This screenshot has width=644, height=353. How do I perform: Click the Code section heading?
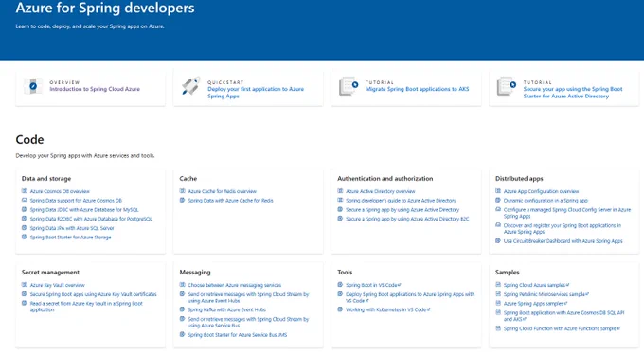29,139
